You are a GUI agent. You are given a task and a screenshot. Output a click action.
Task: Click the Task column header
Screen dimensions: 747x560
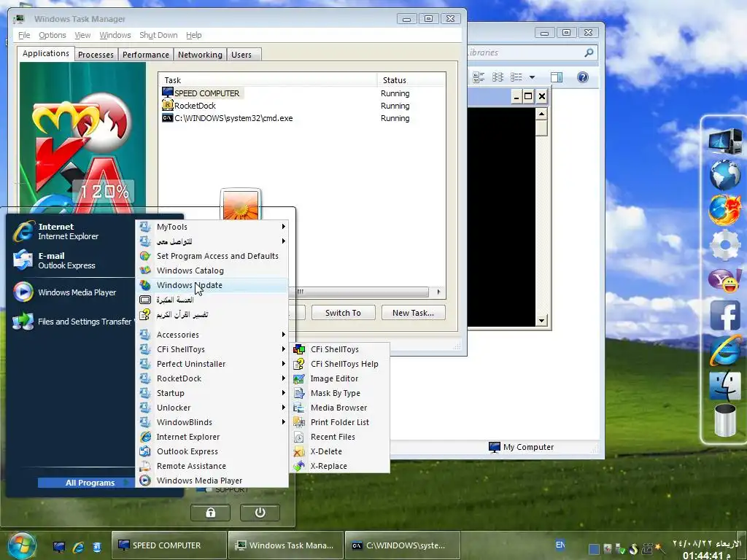point(268,80)
